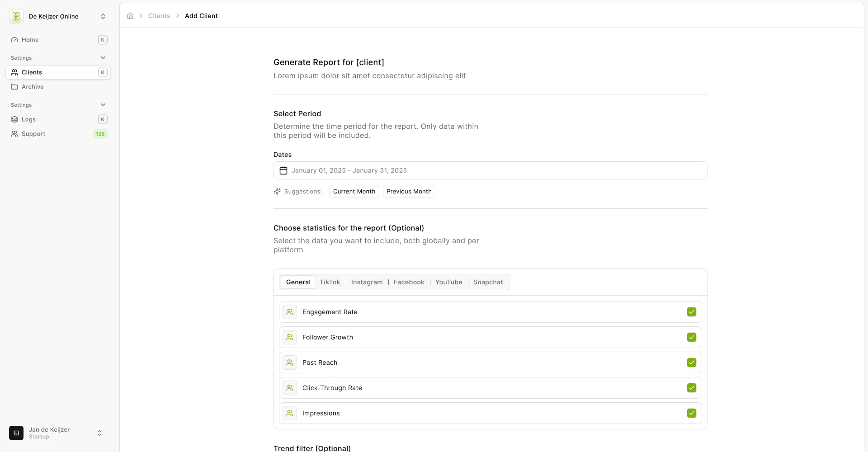Uncheck the Engagement Rate checkbox
The width and height of the screenshot is (868, 452).
click(692, 312)
